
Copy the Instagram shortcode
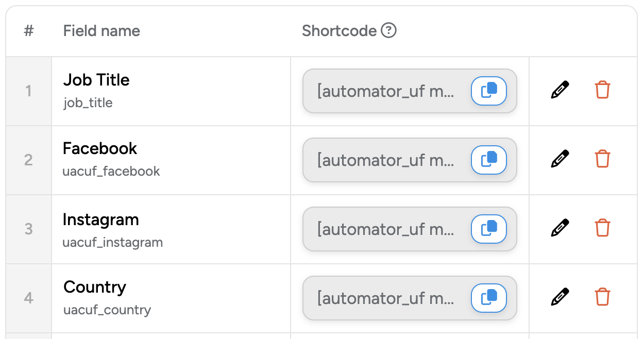pyautogui.click(x=488, y=229)
